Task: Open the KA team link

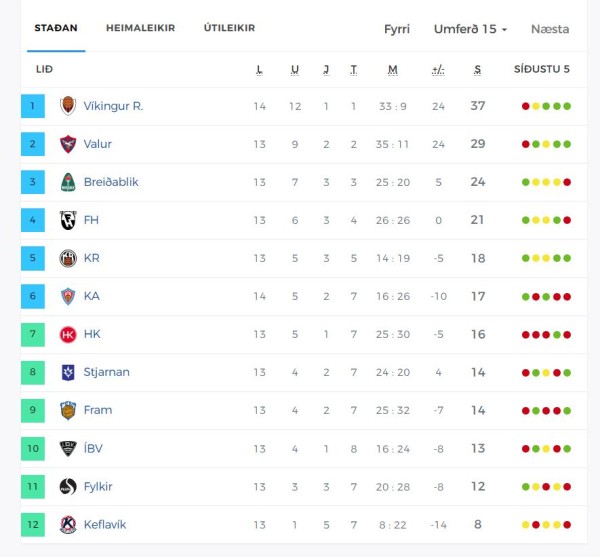Action: click(x=92, y=296)
